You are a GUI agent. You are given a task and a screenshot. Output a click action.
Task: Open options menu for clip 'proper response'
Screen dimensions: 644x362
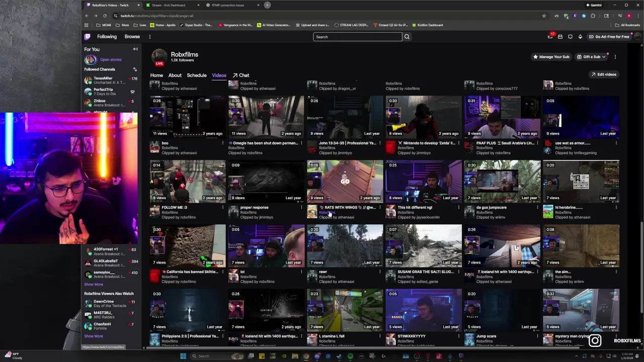[301, 208]
